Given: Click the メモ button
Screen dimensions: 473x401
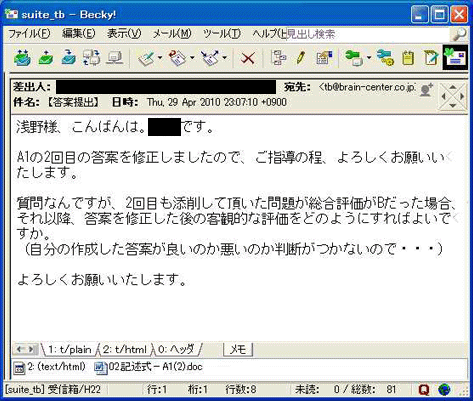Looking at the screenshot, I should 238,349.
